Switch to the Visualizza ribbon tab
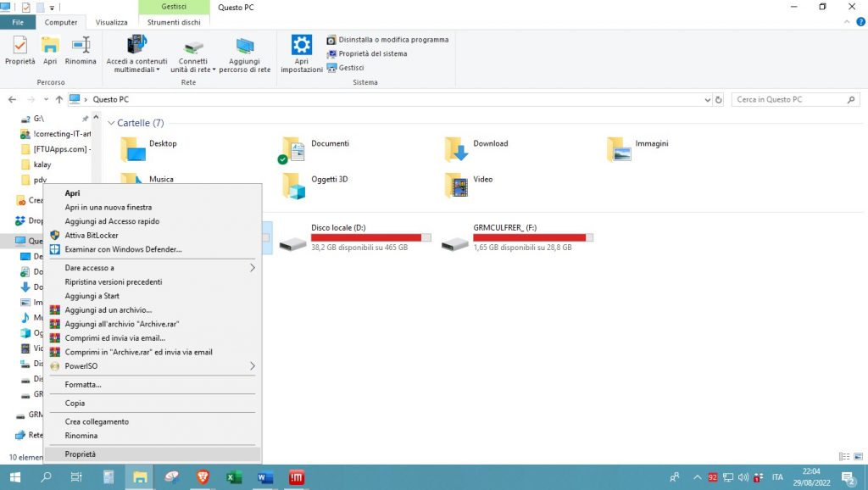 (111, 22)
